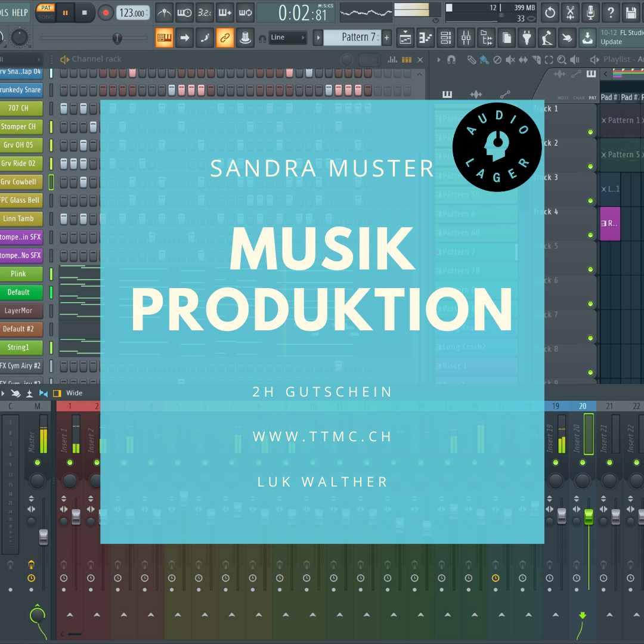The height and width of the screenshot is (644, 644).
Task: Enable wait for input before playing
Action: pyautogui.click(x=184, y=13)
